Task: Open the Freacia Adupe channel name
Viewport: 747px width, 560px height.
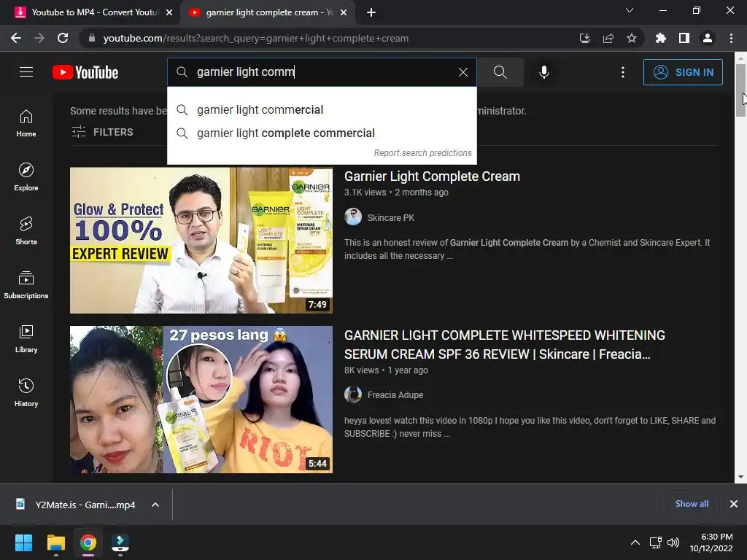Action: tap(395, 394)
